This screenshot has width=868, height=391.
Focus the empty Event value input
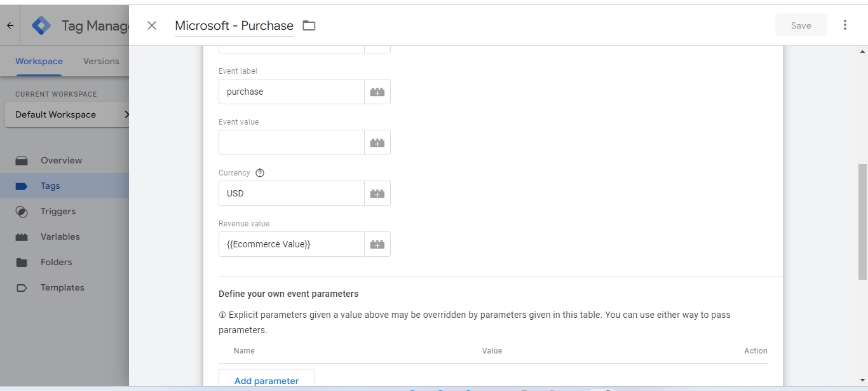(292, 142)
